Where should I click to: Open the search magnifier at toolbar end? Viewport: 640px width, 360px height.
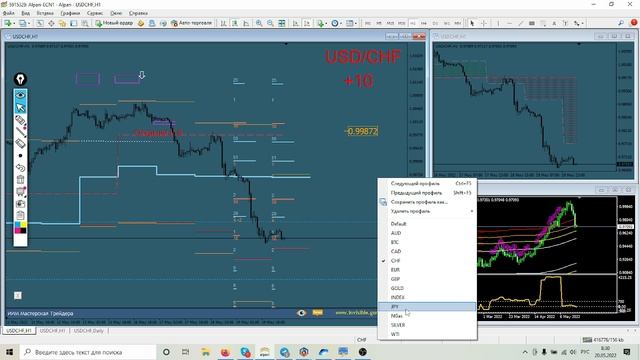(621, 23)
